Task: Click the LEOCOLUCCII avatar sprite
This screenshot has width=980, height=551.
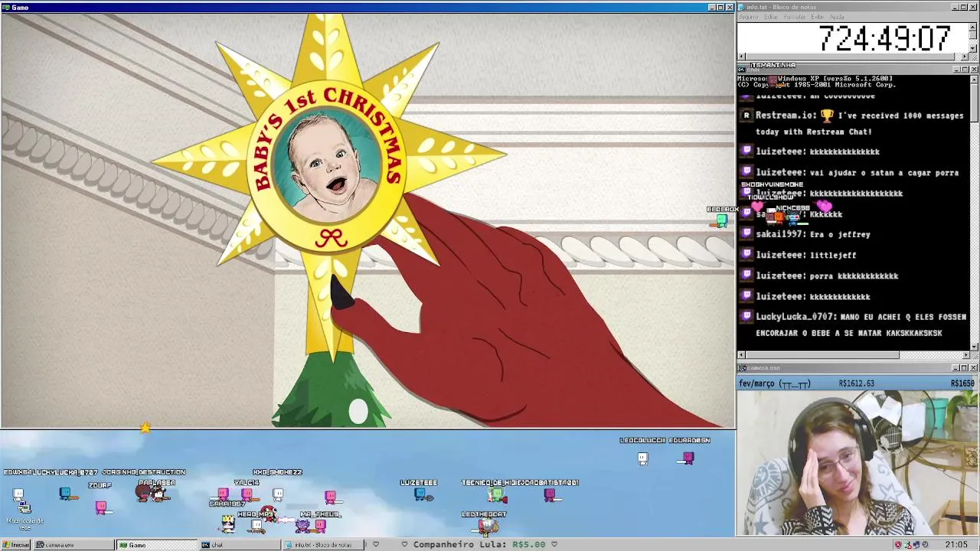Action: pyautogui.click(x=643, y=458)
